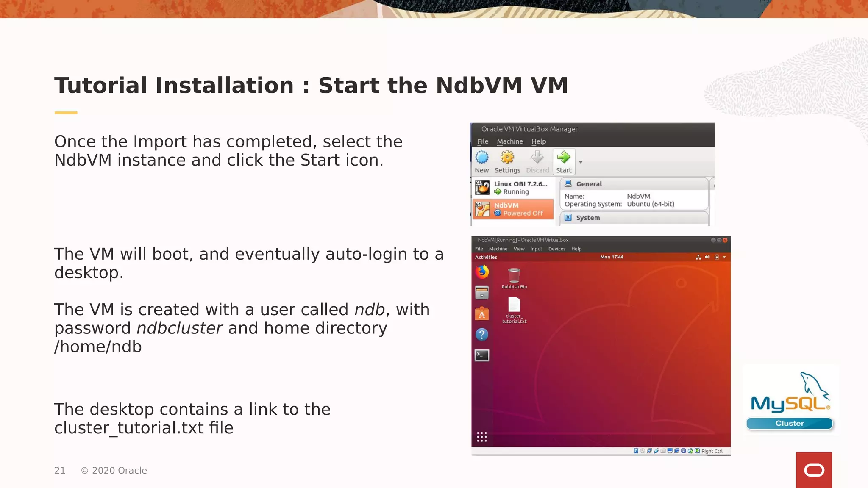Open the dropdown arrow beside Start
The width and height of the screenshot is (868, 488).
581,162
